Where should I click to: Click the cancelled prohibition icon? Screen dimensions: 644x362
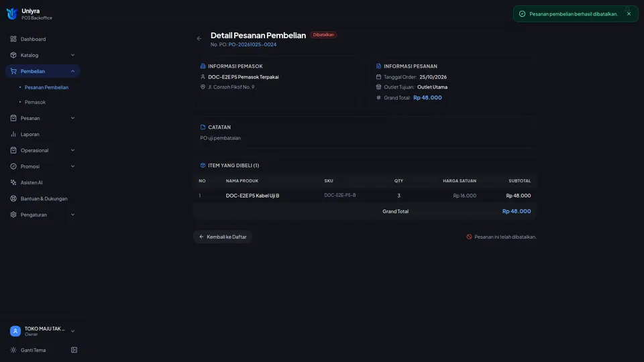[469, 237]
